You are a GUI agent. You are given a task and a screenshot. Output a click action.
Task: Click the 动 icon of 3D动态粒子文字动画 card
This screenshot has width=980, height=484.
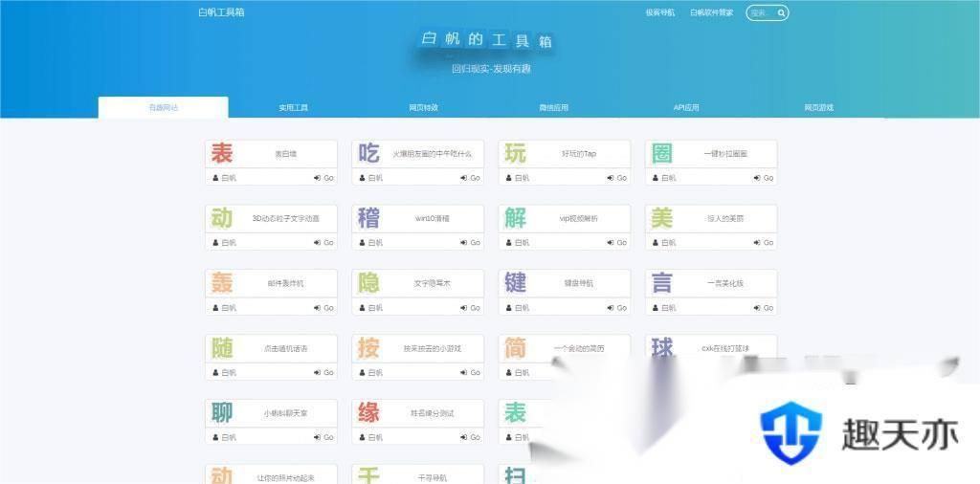(x=222, y=219)
